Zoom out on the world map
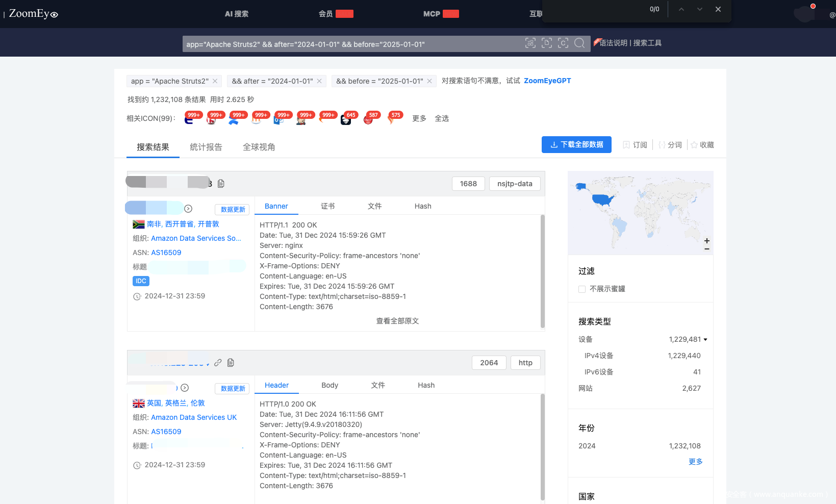836x504 pixels. click(707, 249)
